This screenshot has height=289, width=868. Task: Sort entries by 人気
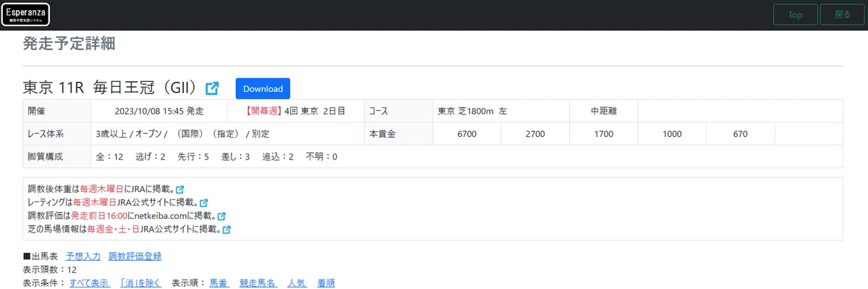297,283
